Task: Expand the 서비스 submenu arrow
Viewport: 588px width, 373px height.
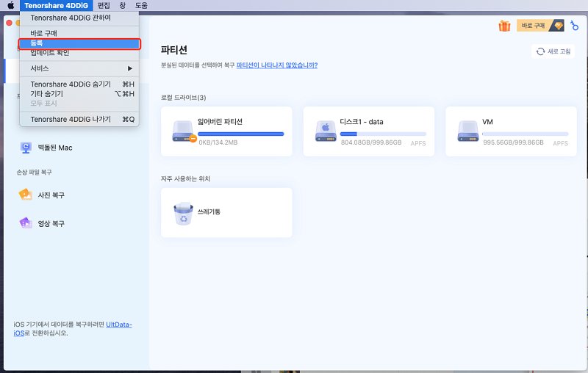Action: click(130, 68)
